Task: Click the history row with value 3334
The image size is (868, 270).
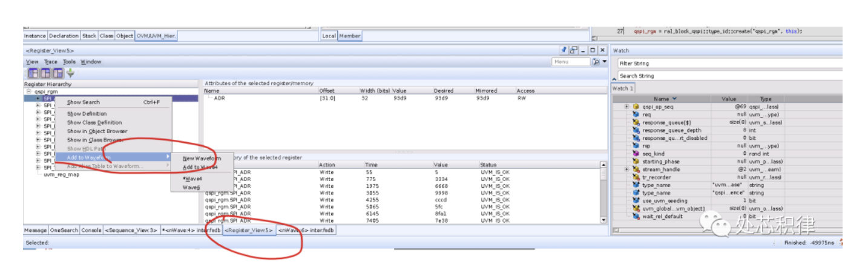Action: pyautogui.click(x=401, y=179)
